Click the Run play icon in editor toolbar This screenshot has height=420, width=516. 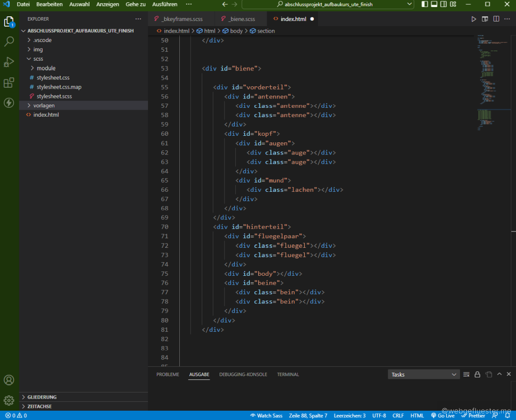474,19
